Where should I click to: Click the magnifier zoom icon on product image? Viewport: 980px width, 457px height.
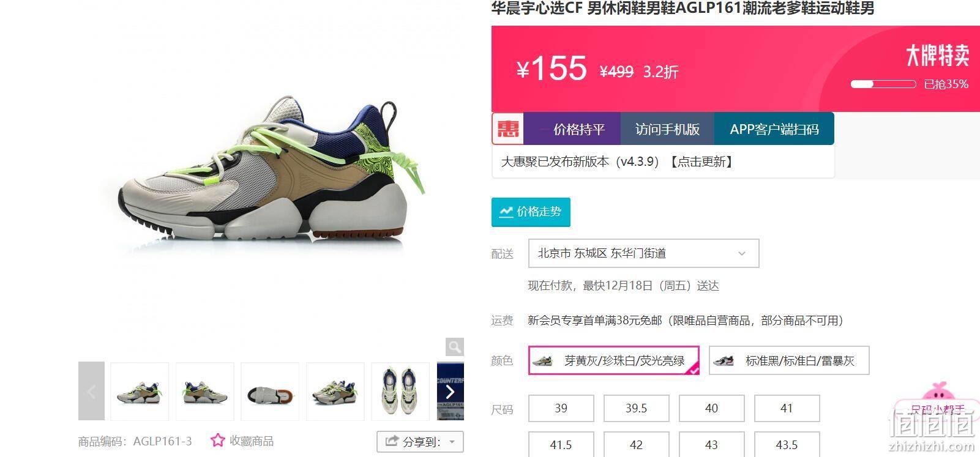coord(454,347)
